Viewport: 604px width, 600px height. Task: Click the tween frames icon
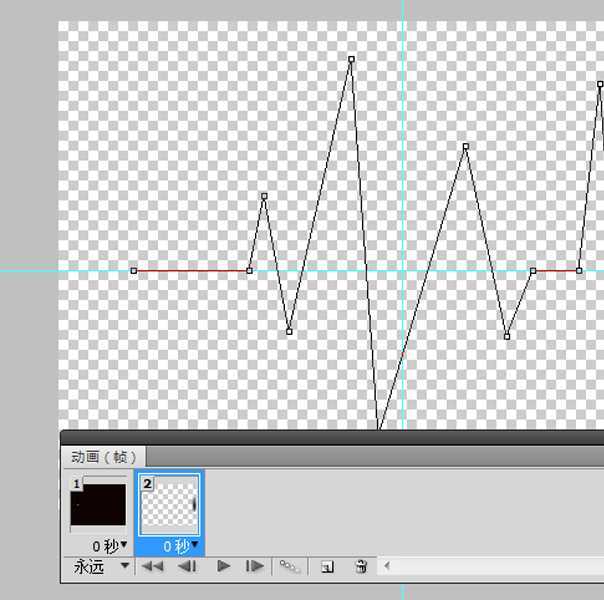289,566
